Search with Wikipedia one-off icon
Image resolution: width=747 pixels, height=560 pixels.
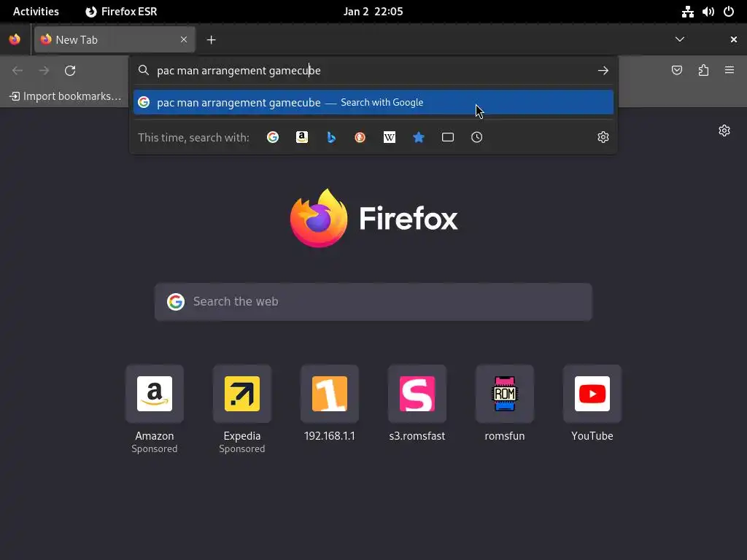point(390,137)
